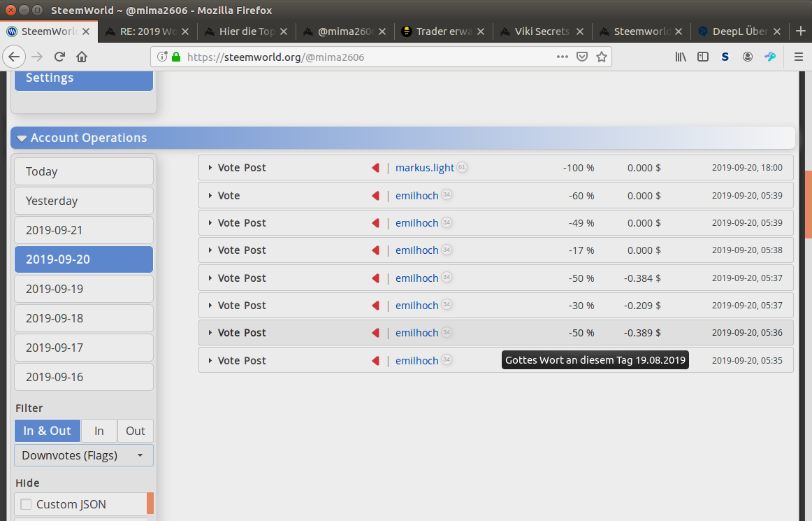This screenshot has width=812, height=521.
Task: Open the markus.light account link
Action: tap(424, 168)
